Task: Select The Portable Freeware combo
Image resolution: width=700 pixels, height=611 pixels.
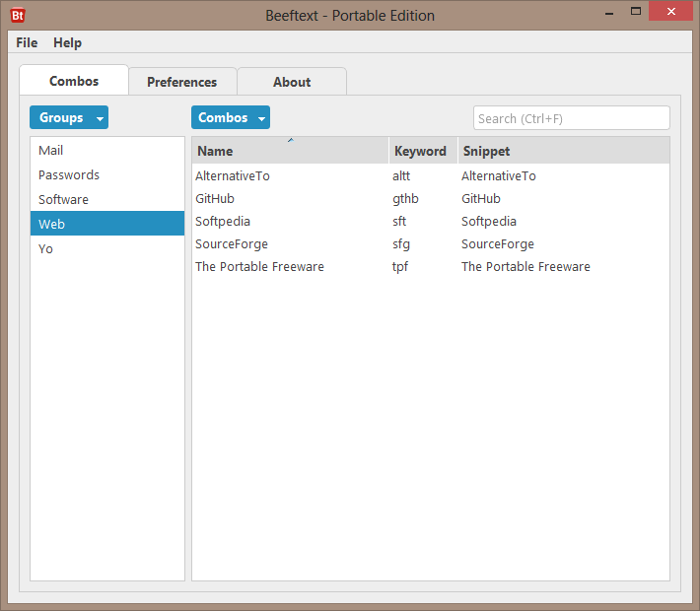Action: pos(259,266)
